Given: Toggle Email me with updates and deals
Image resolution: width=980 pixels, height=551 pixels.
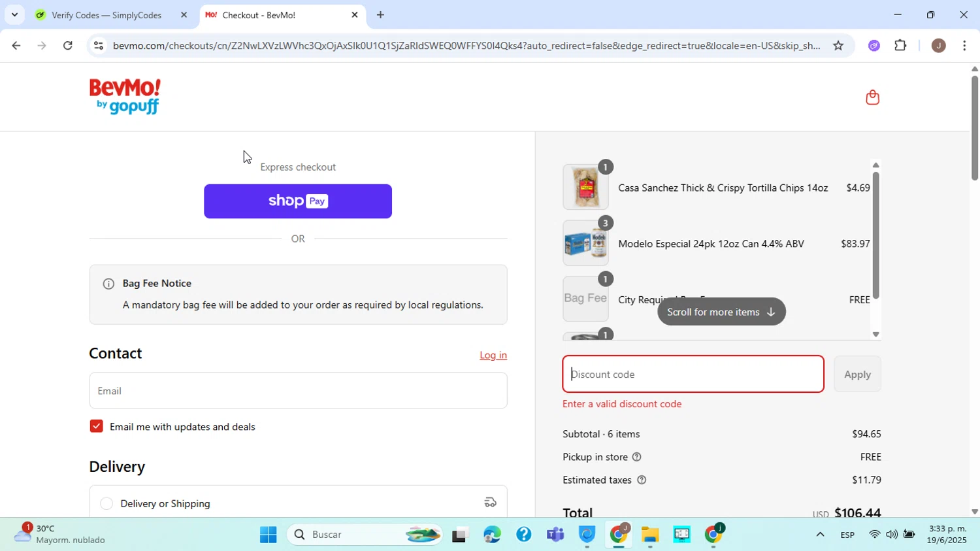Looking at the screenshot, I should pyautogui.click(x=96, y=426).
